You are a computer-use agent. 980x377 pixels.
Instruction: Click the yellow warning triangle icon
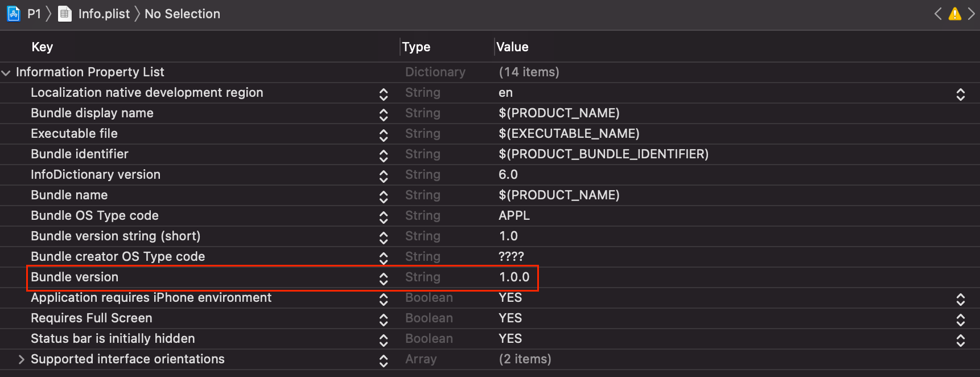(x=955, y=14)
